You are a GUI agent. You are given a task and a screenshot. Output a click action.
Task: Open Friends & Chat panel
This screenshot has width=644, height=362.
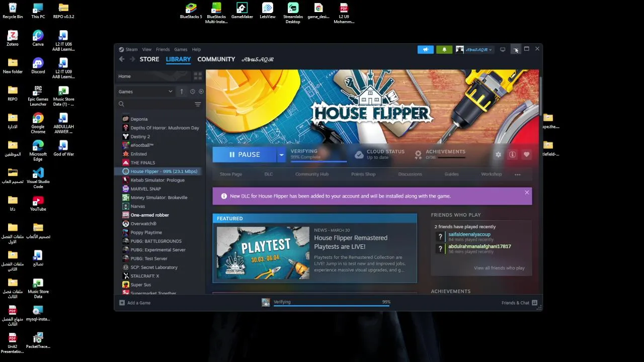[519, 303]
